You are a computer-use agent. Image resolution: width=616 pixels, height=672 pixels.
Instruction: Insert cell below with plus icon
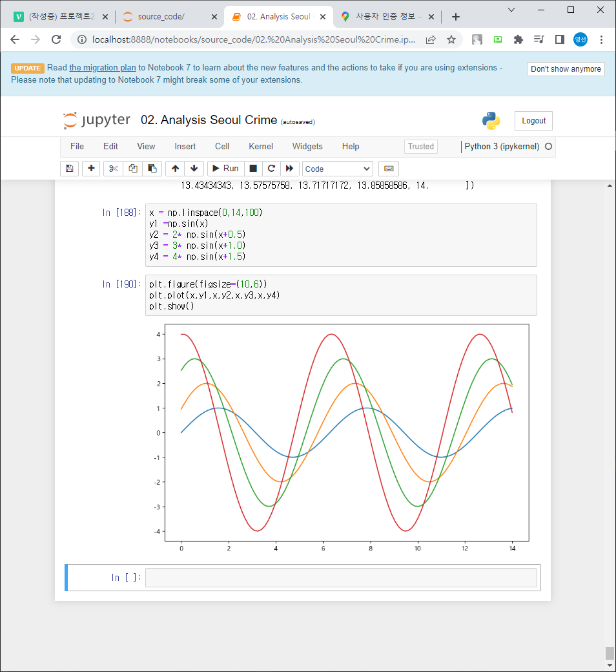click(91, 169)
